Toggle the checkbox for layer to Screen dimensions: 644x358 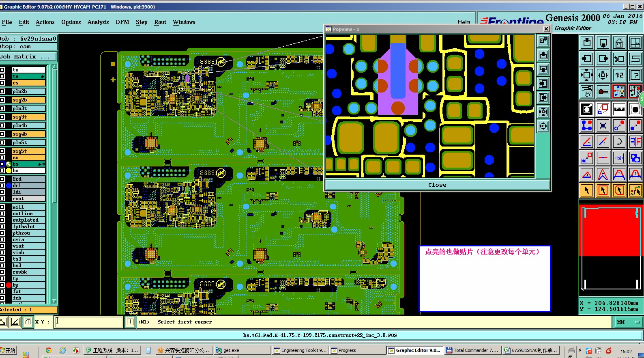point(2,70)
